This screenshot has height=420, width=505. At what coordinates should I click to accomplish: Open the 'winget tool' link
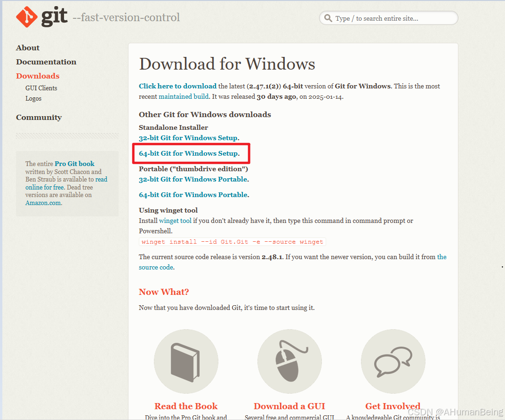[x=175, y=221]
